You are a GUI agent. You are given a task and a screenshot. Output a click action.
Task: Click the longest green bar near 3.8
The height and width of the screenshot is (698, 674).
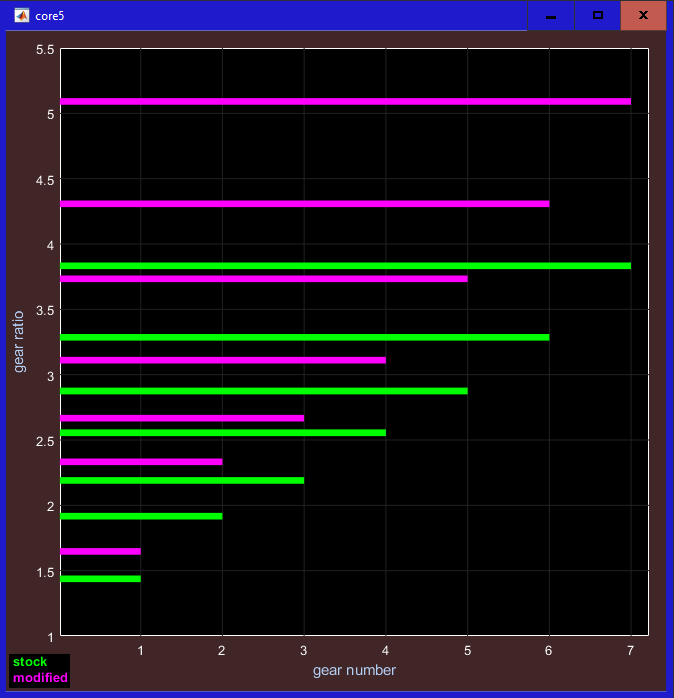[x=345, y=265]
